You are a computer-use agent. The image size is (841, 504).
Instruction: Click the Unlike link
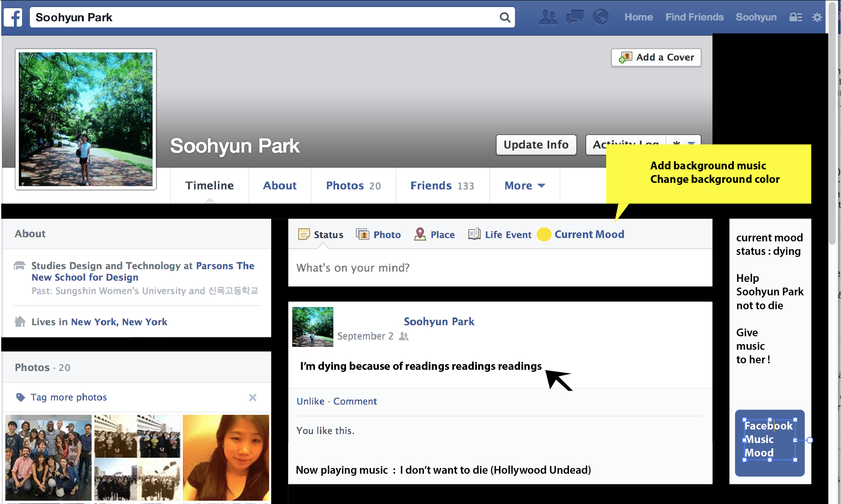[310, 401]
